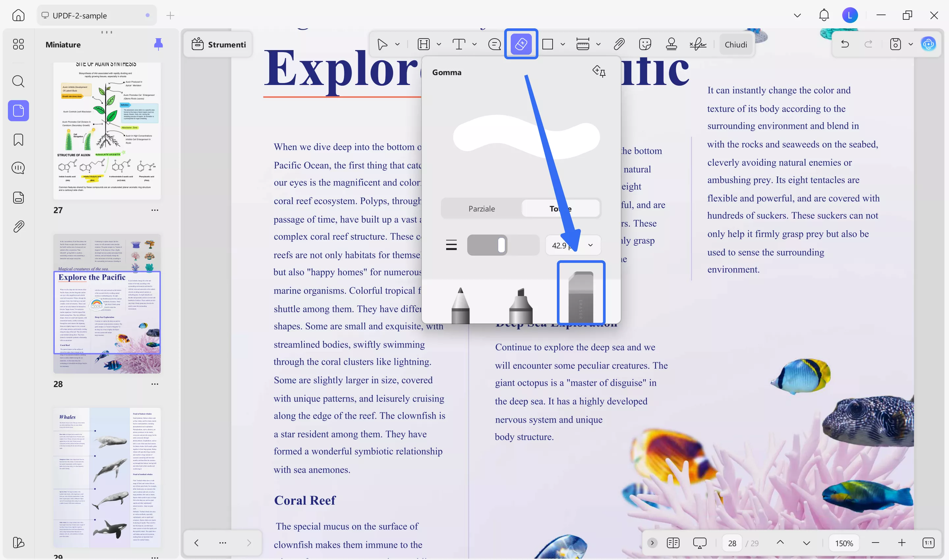Switch eraser mode to Parziale
The height and width of the screenshot is (560, 949).
tap(481, 209)
